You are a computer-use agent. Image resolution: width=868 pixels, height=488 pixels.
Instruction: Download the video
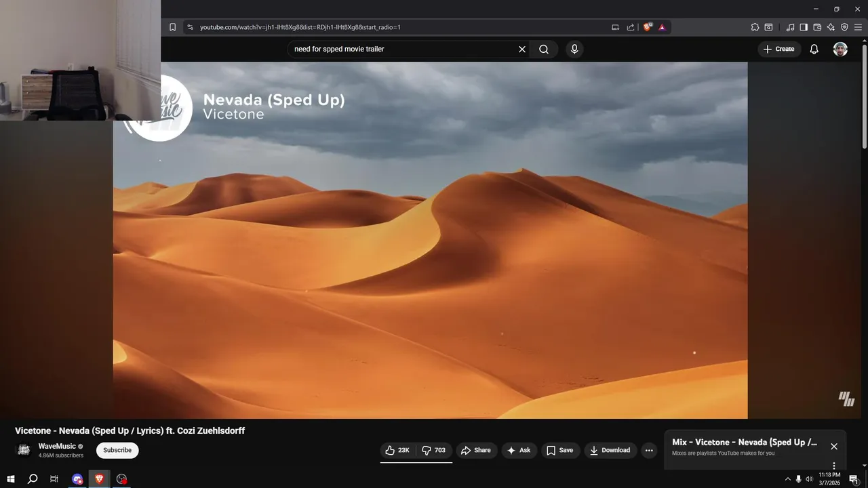click(610, 450)
